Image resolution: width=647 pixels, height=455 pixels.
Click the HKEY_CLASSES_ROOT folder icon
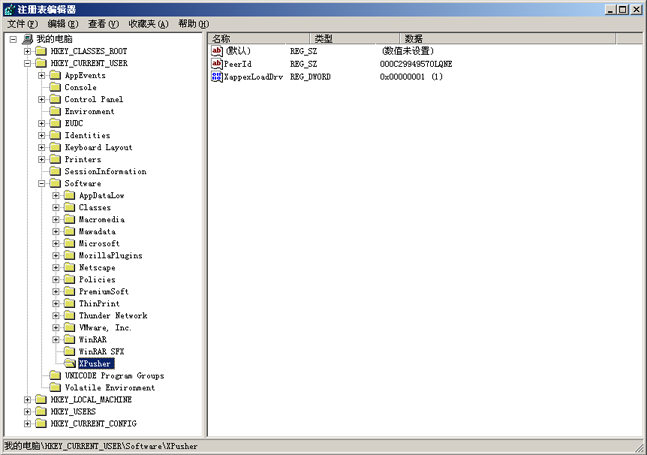pos(41,51)
